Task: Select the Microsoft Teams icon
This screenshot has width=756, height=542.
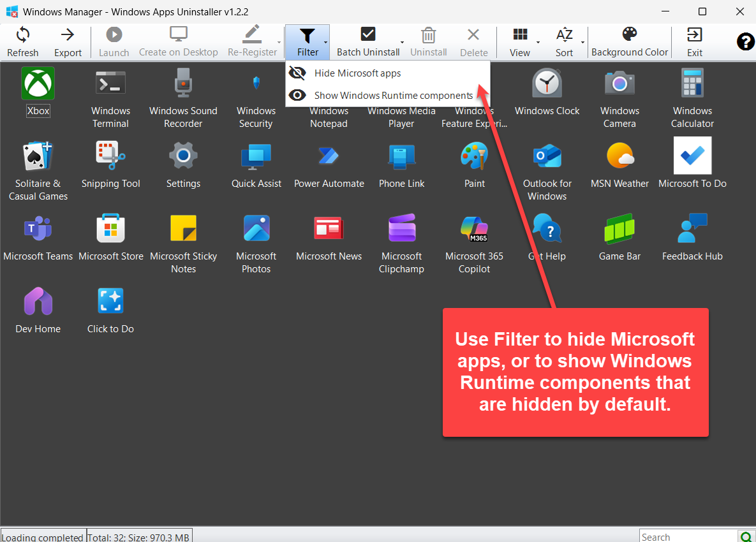Action: [38, 228]
